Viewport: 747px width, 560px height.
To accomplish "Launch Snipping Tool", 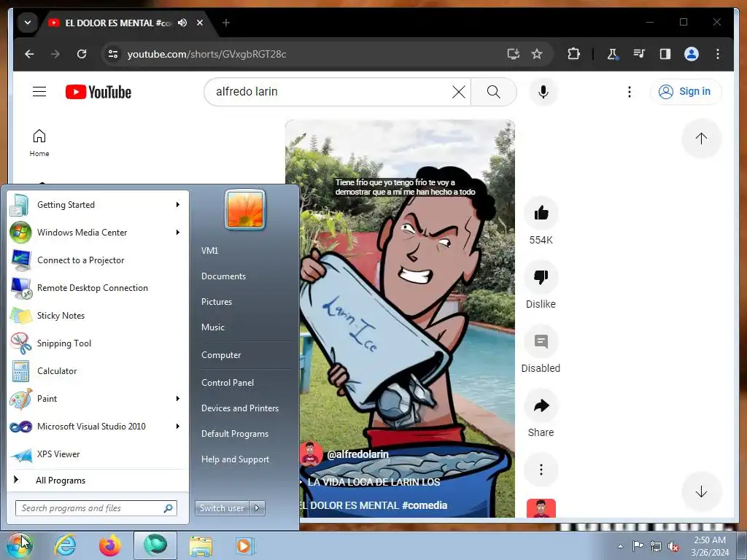I will point(98,343).
